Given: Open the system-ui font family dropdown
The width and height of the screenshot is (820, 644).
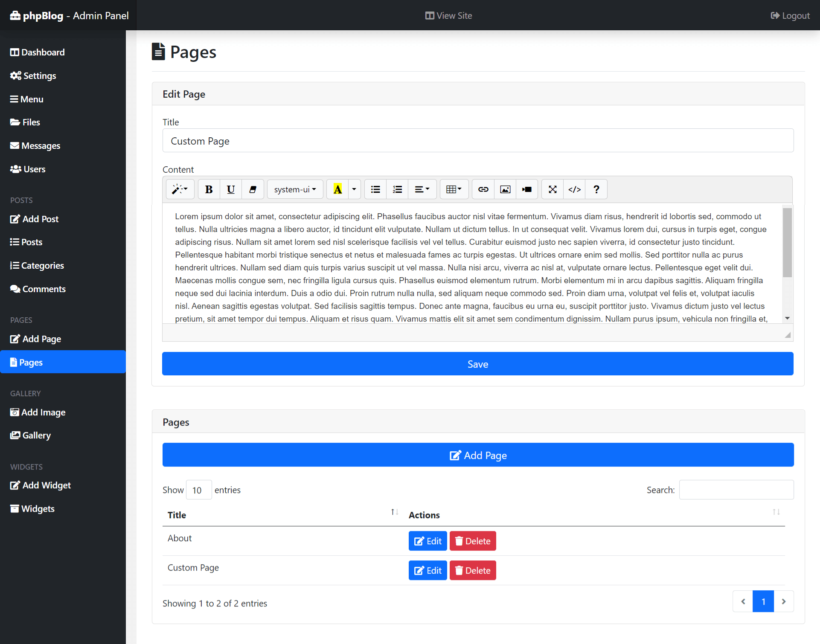Looking at the screenshot, I should pos(295,189).
